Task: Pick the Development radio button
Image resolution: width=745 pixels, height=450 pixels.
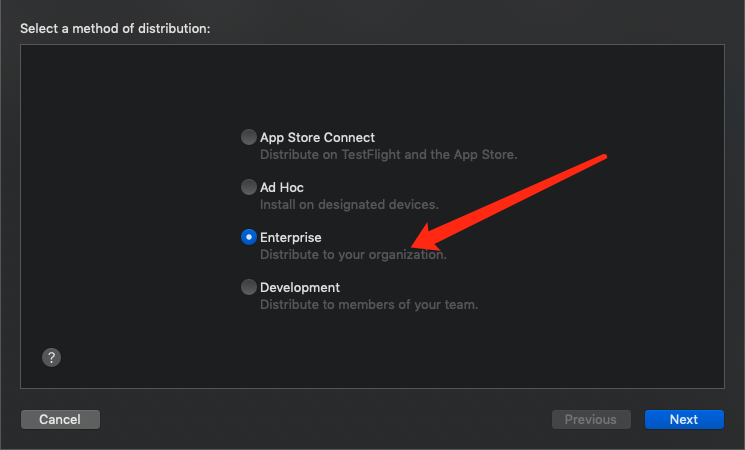Action: (x=248, y=287)
